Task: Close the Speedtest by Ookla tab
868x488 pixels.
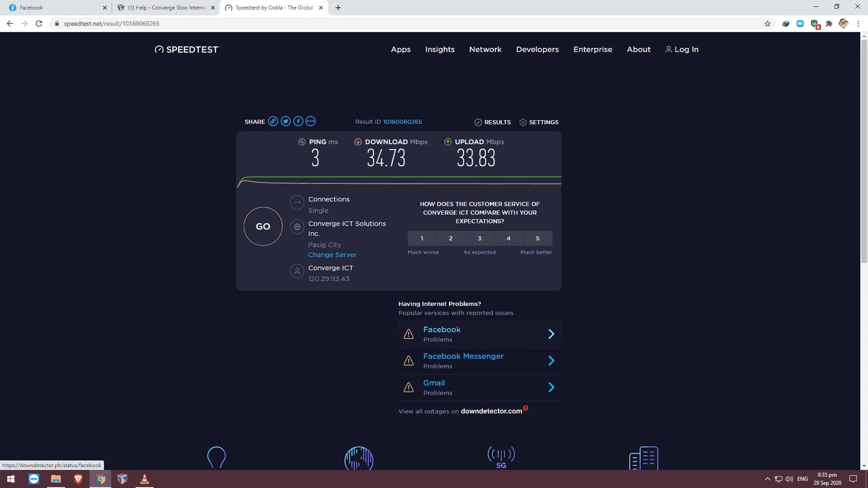Action: [x=321, y=8]
